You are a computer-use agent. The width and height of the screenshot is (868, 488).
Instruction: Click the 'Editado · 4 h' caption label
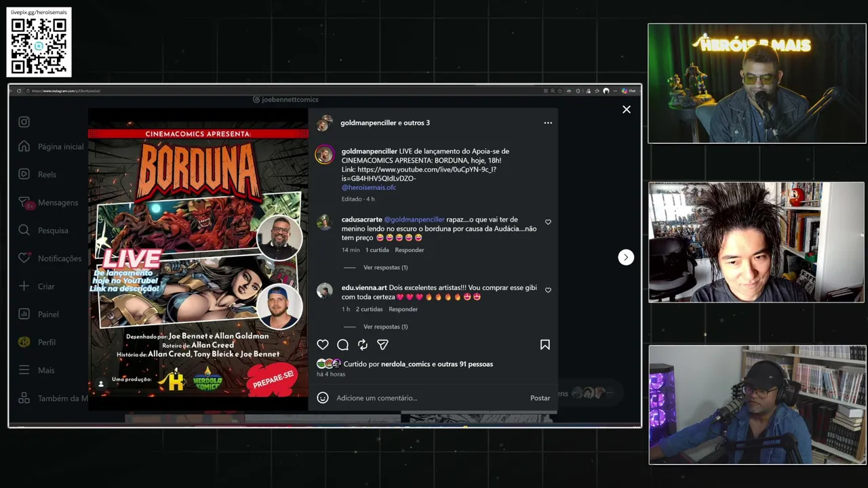pos(358,199)
